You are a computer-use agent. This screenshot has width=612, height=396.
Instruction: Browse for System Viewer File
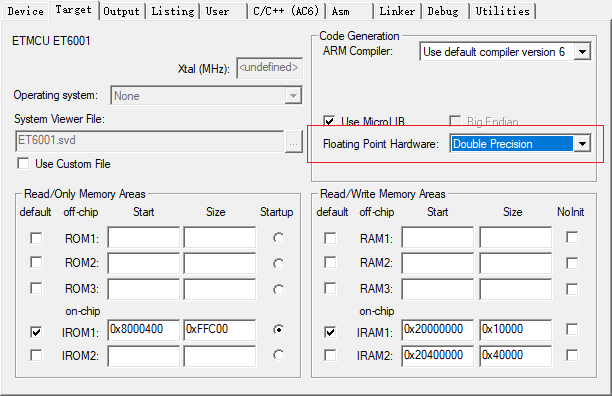[294, 141]
